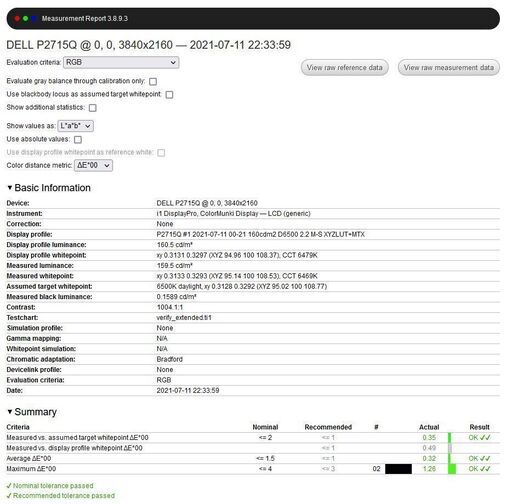Click the Recommended tolerance passed message
The height and width of the screenshot is (504, 512).
click(61, 496)
